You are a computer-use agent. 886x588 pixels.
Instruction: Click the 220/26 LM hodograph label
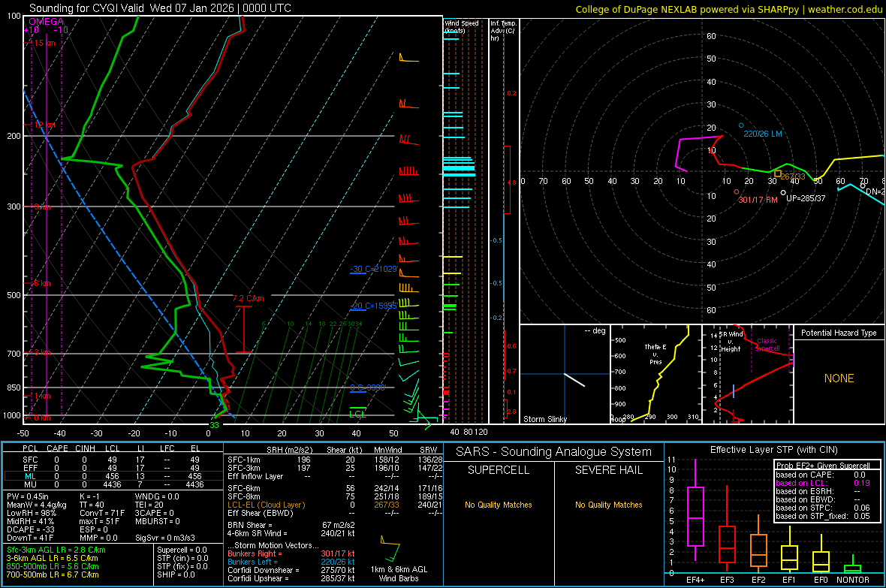[763, 134]
